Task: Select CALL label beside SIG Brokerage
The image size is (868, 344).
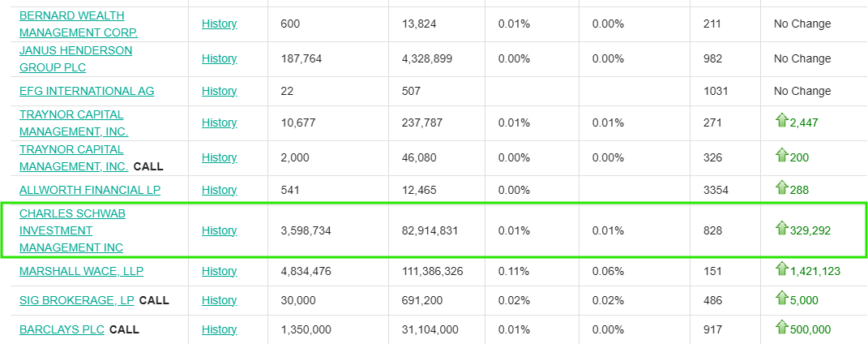Action: tap(155, 300)
